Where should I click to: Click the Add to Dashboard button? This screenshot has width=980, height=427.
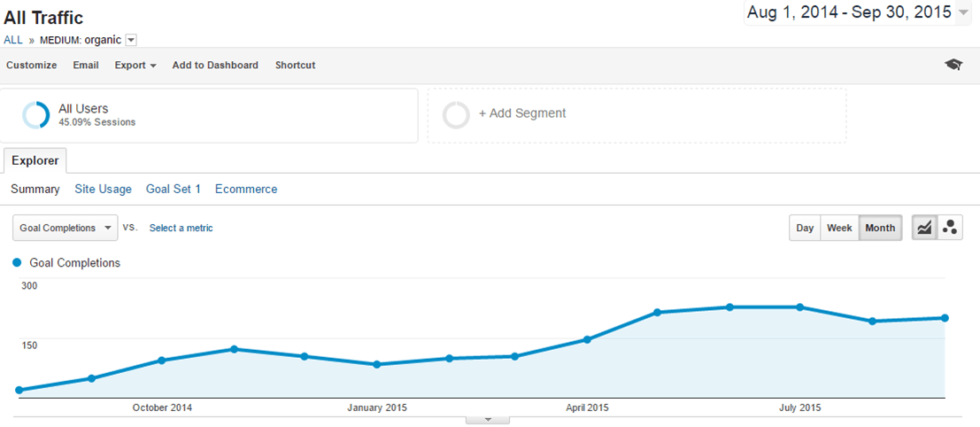click(x=215, y=65)
